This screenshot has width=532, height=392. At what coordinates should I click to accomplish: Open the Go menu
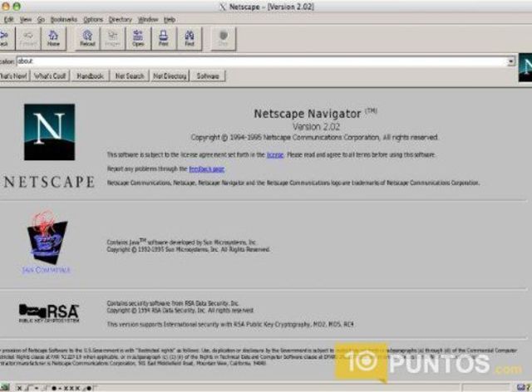pyautogui.click(x=41, y=20)
